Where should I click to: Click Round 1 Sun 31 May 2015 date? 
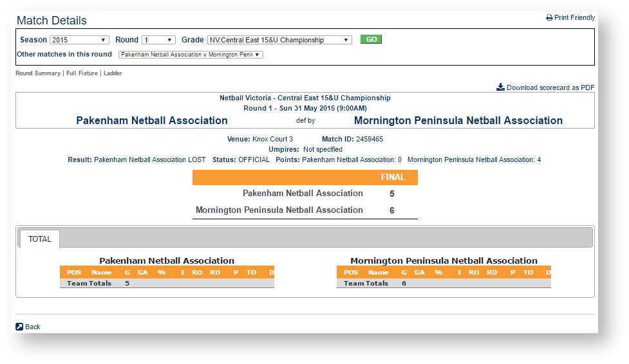point(305,108)
